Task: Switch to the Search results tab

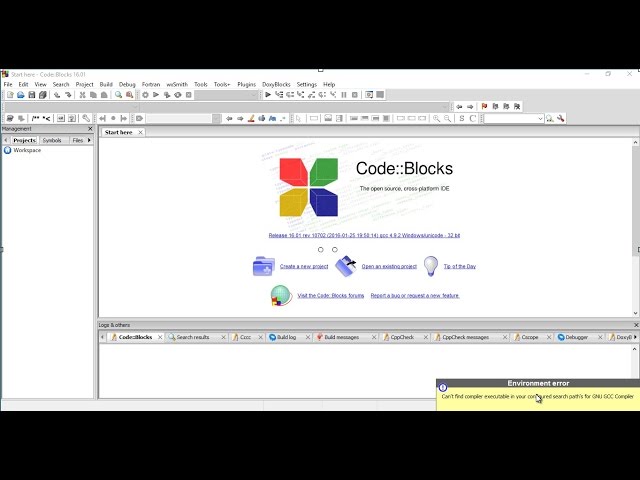Action: coord(193,337)
